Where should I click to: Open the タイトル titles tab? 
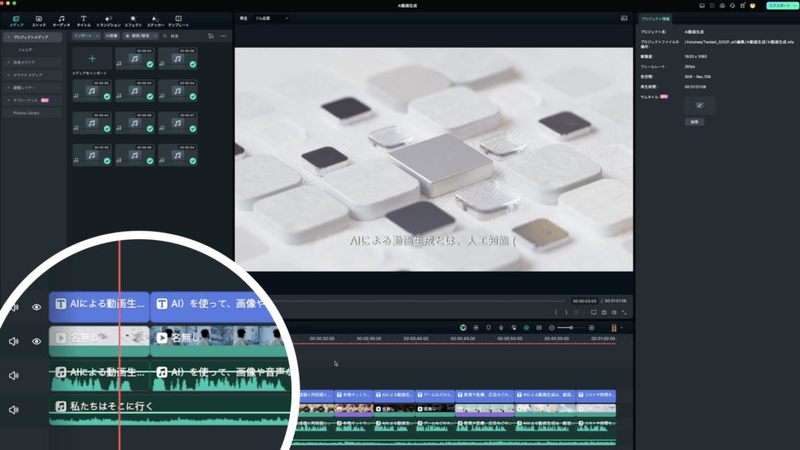tap(84, 21)
